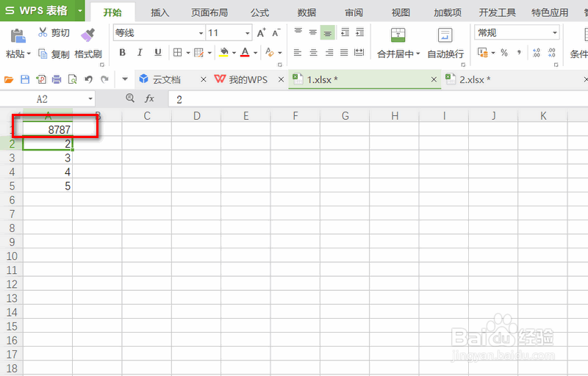Close the 1.xlsx document tab
This screenshot has width=588, height=376.
(434, 79)
